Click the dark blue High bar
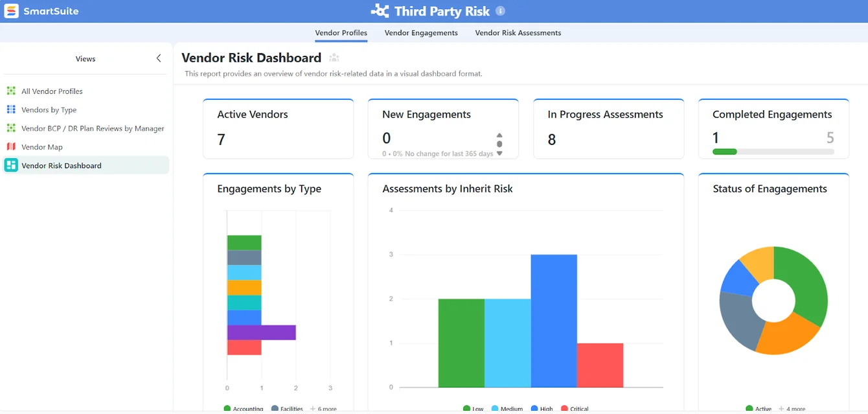Screen dimensions: 868x414 tap(554, 321)
